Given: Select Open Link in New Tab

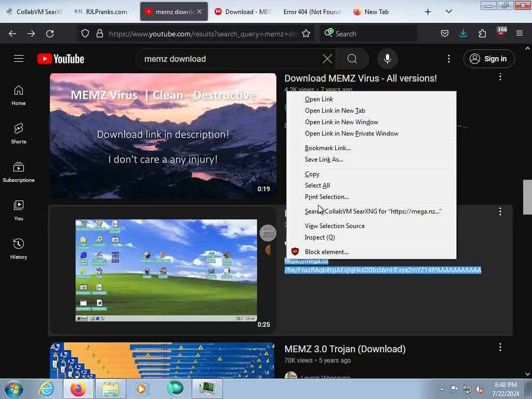Looking at the screenshot, I should coord(371,111).
